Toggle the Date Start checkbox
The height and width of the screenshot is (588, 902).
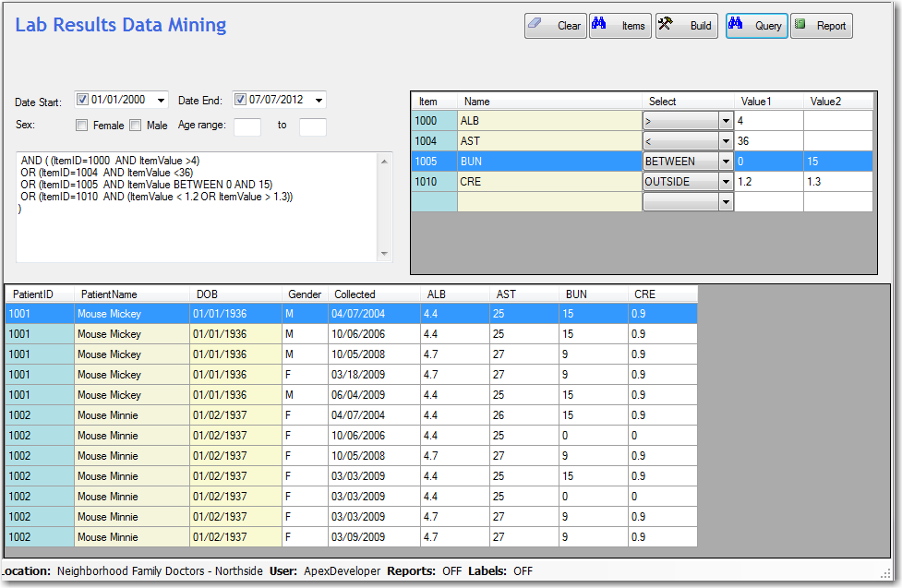82,100
